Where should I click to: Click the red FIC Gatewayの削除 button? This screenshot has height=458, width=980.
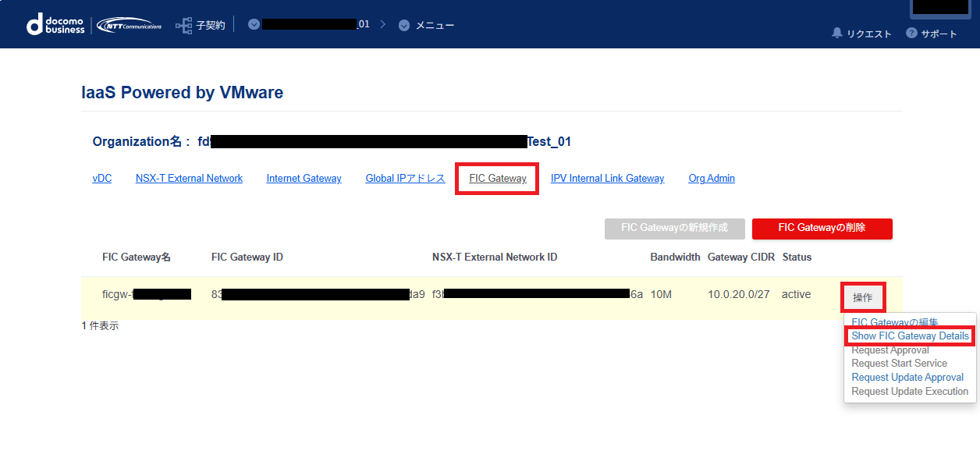point(822,228)
